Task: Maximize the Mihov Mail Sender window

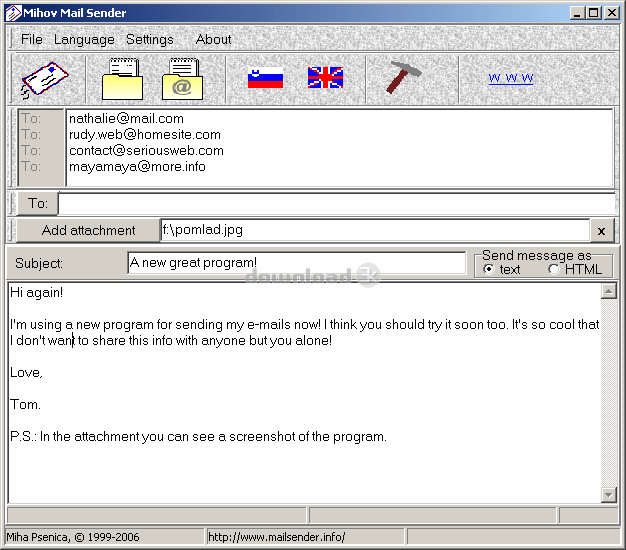Action: point(593,13)
